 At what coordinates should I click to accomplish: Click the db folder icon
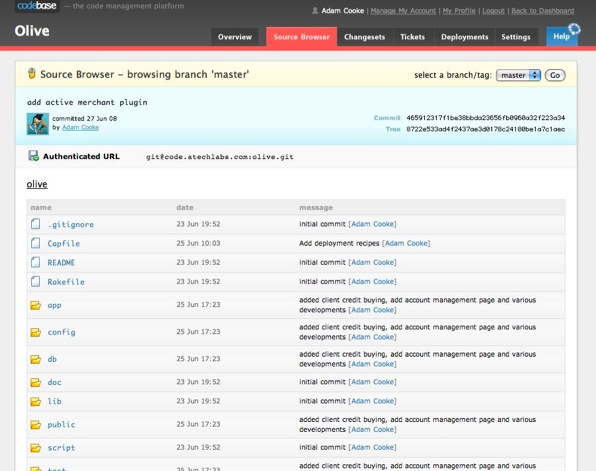(35, 359)
